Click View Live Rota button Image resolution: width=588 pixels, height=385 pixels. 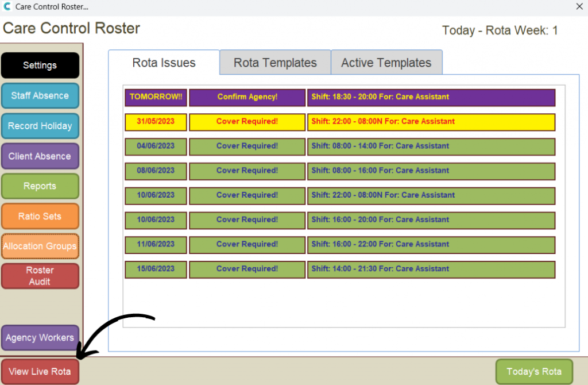click(x=40, y=372)
